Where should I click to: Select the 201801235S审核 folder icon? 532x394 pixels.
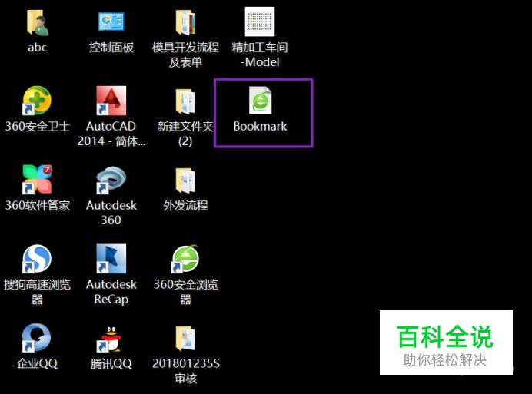pos(185,338)
